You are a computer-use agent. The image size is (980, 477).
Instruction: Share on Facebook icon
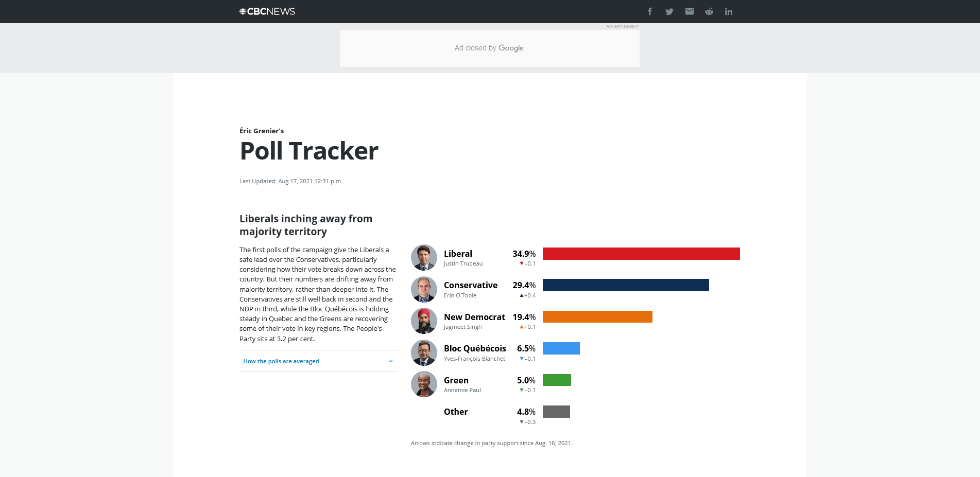(x=650, y=11)
